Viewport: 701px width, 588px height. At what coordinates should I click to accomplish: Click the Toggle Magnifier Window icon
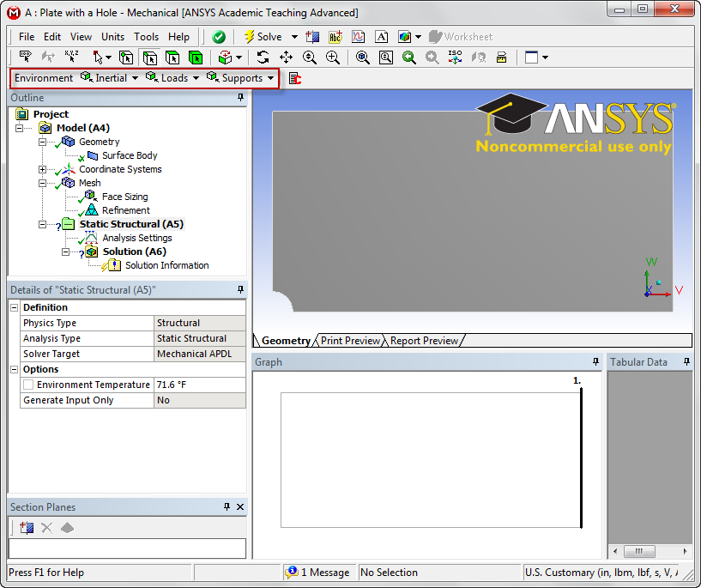tap(386, 58)
